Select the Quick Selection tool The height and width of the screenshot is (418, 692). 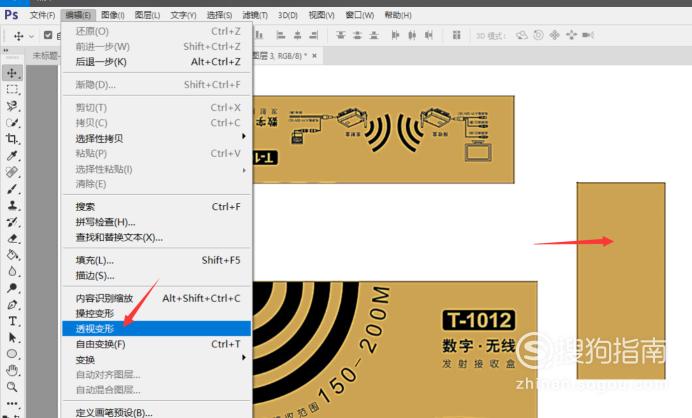(12, 123)
